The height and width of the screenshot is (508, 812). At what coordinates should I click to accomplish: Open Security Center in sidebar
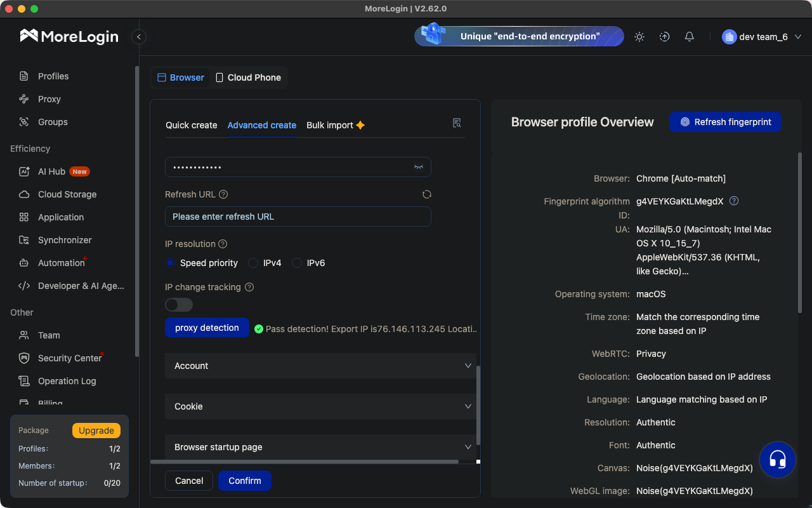tap(69, 358)
